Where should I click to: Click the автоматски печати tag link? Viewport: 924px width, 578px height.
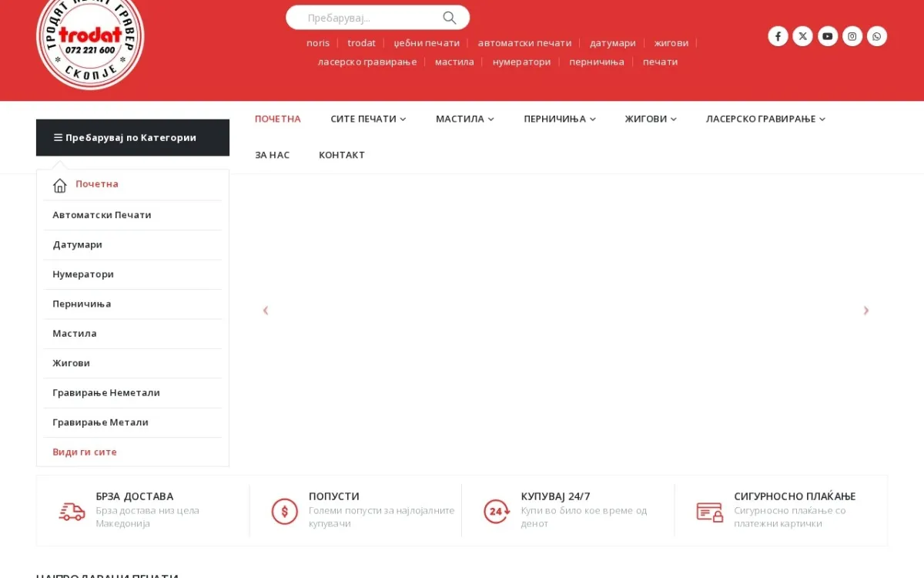tap(524, 43)
